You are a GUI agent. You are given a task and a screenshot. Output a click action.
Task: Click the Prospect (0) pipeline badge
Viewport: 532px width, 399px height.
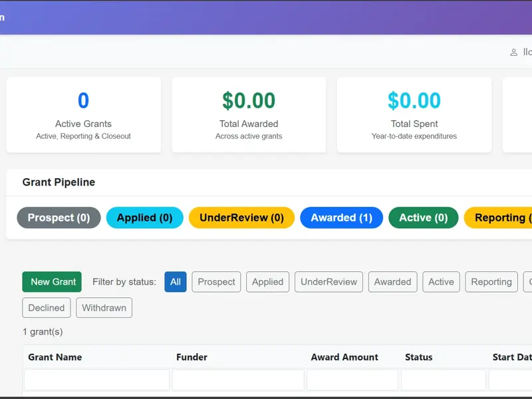click(59, 217)
